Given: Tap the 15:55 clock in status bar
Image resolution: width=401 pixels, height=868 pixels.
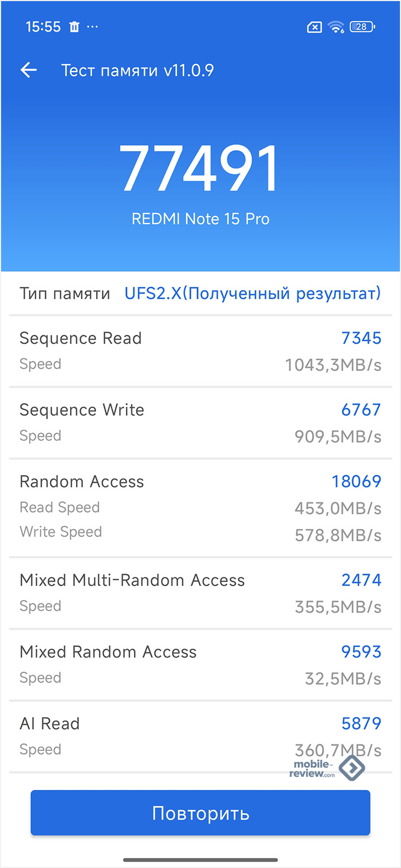Looking at the screenshot, I should [43, 27].
